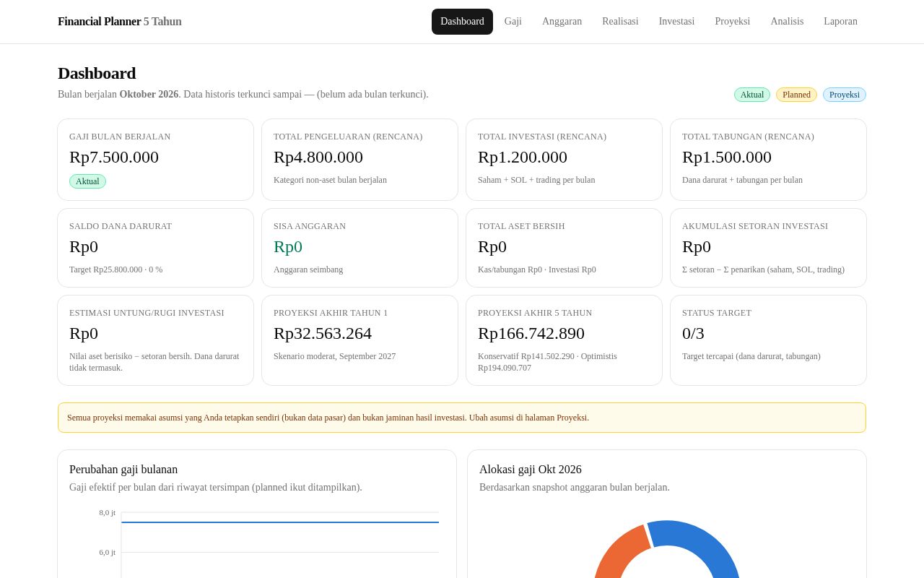Go to the Realisasi tab
Viewport: 924px width, 578px height.
click(620, 22)
